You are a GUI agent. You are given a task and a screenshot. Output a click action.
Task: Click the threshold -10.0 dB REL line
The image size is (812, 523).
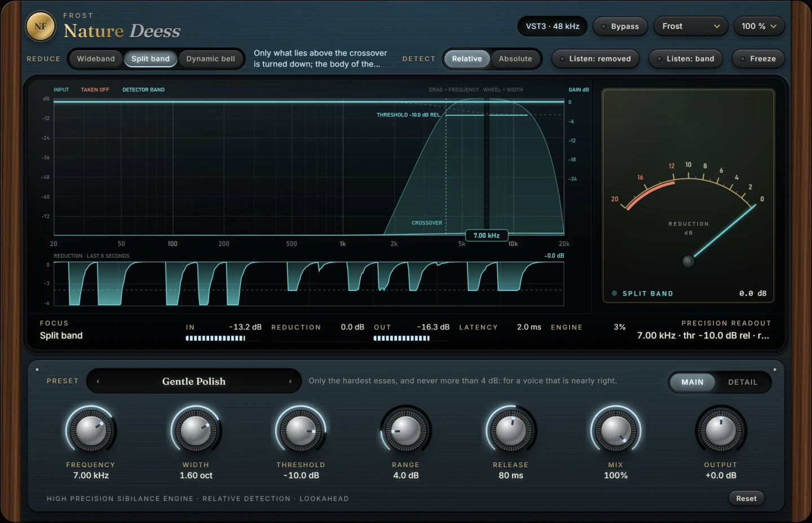[x=487, y=115]
